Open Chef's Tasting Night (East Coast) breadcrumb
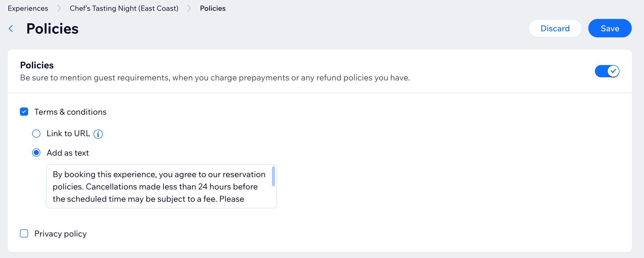The image size is (644, 258). (124, 8)
